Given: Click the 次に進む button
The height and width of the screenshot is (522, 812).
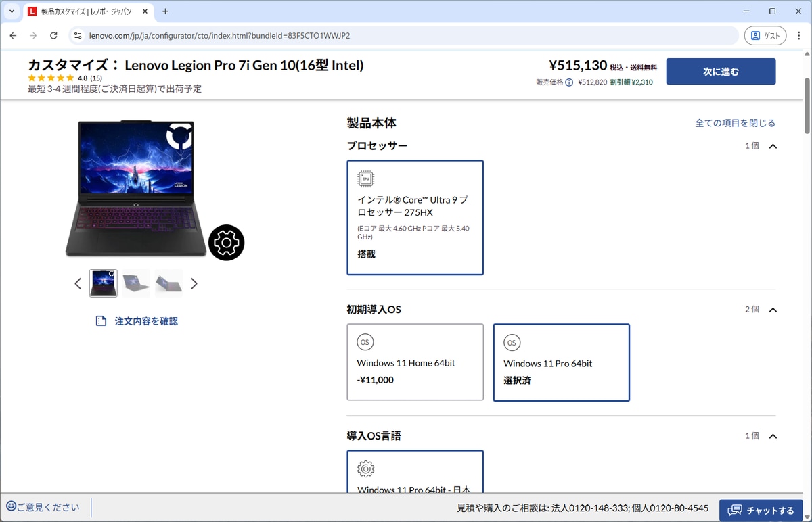Looking at the screenshot, I should [721, 71].
